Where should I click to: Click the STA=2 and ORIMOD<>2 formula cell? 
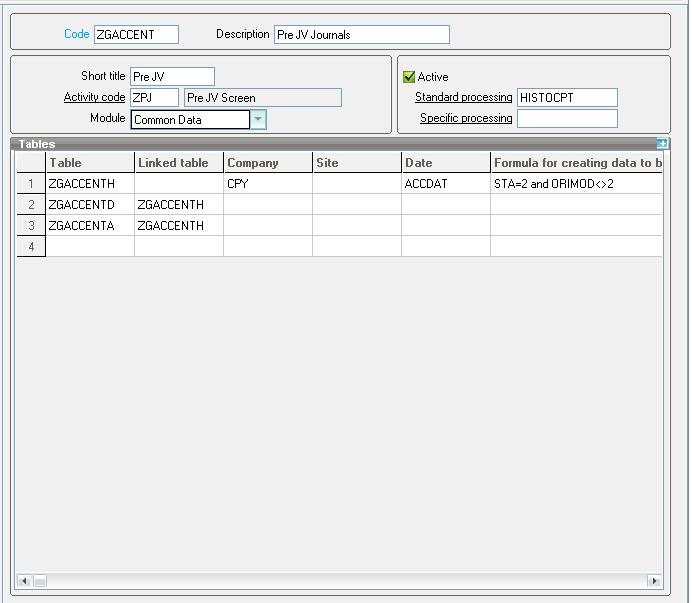click(577, 183)
